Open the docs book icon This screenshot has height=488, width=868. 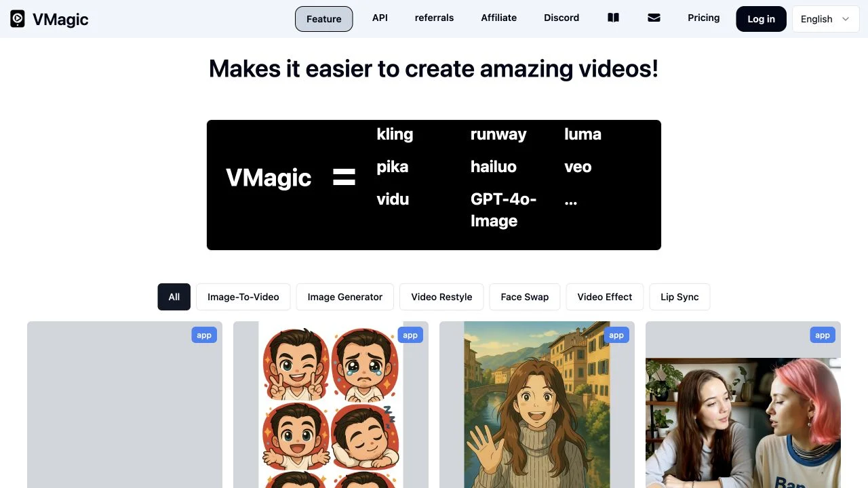[x=613, y=18]
